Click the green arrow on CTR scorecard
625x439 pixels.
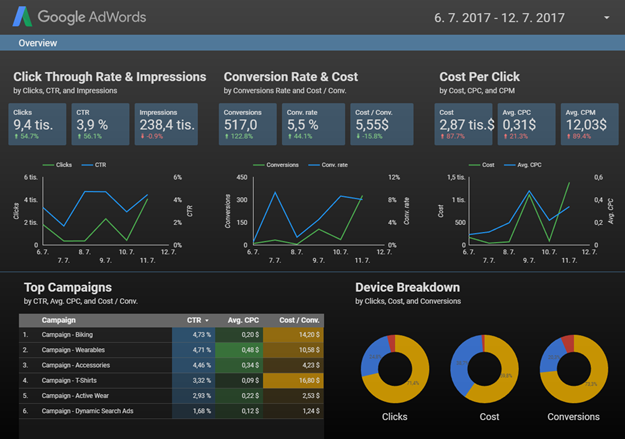pyautogui.click(x=79, y=136)
